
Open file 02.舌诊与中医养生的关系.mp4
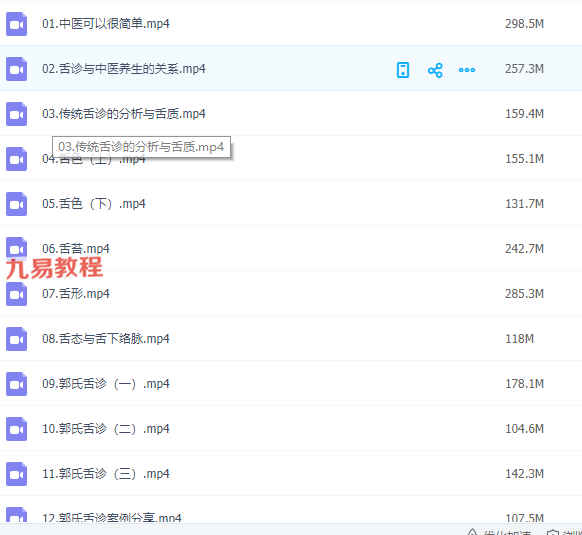pyautogui.click(x=124, y=69)
